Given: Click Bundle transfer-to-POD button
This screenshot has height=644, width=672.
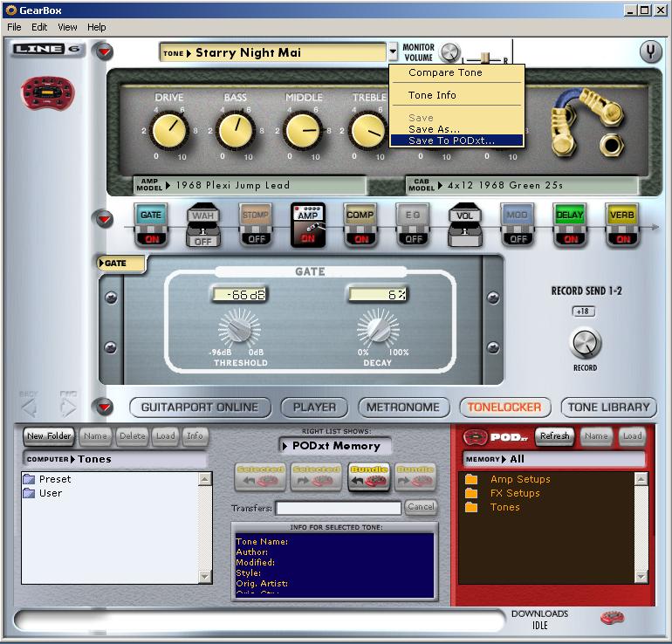Looking at the screenshot, I should pos(415,476).
